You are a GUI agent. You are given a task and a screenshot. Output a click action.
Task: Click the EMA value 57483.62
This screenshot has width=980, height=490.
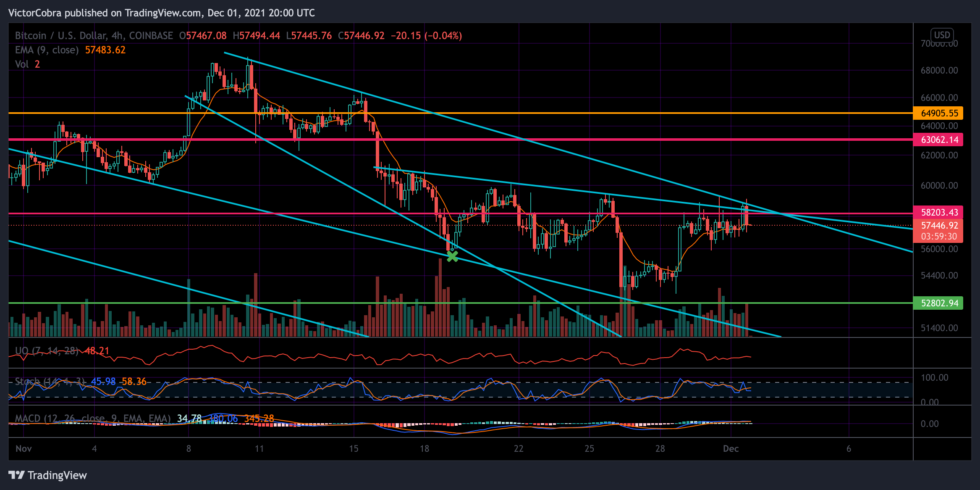point(105,50)
